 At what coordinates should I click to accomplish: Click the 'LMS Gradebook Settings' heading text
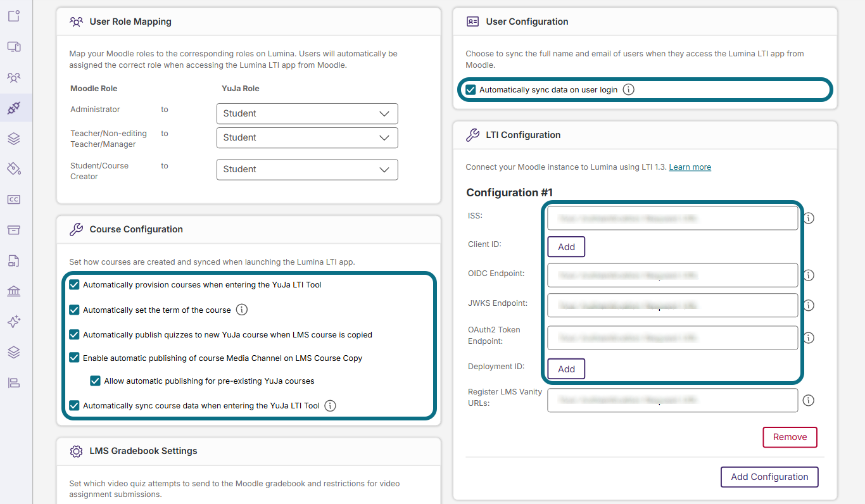143,451
